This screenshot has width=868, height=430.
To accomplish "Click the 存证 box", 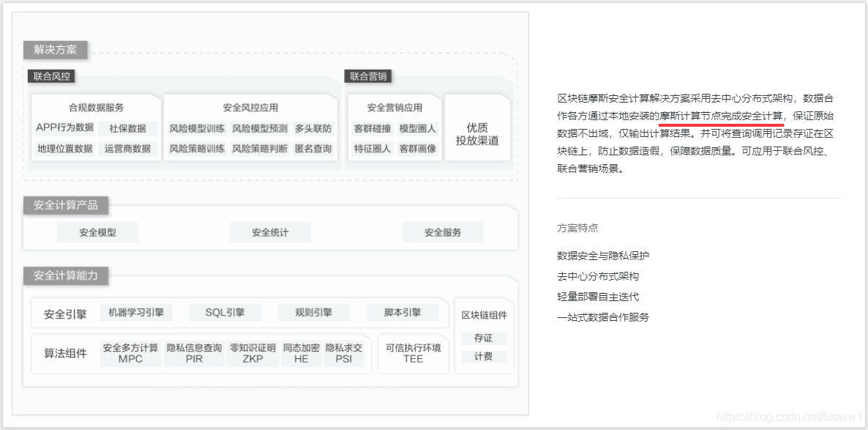I will point(484,338).
